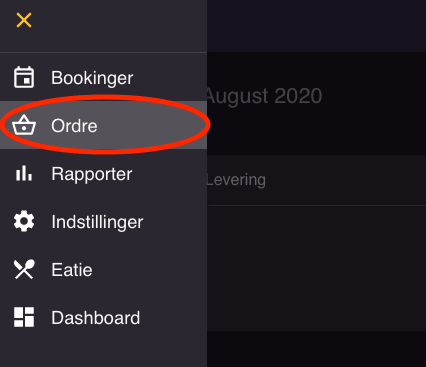Open the Bookinger menu item

[92, 78]
